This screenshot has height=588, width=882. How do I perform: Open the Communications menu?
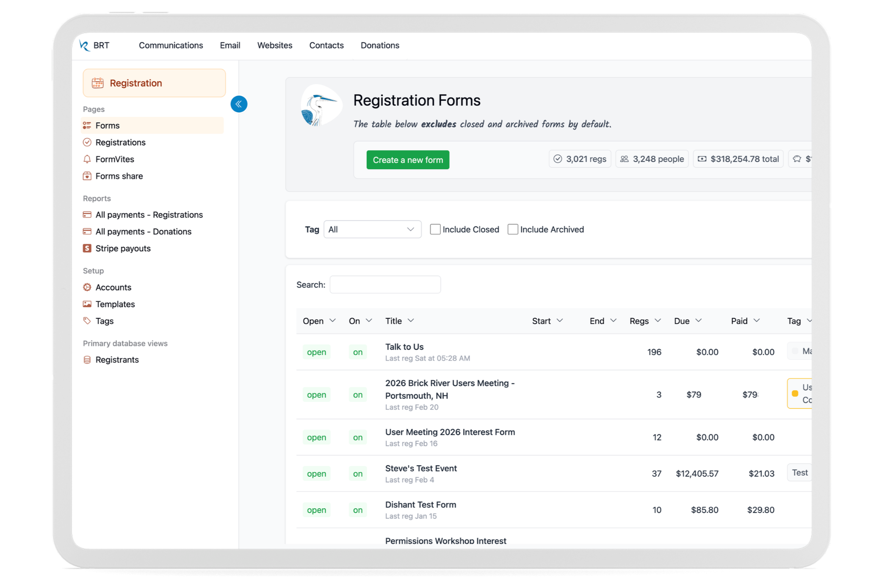(171, 45)
